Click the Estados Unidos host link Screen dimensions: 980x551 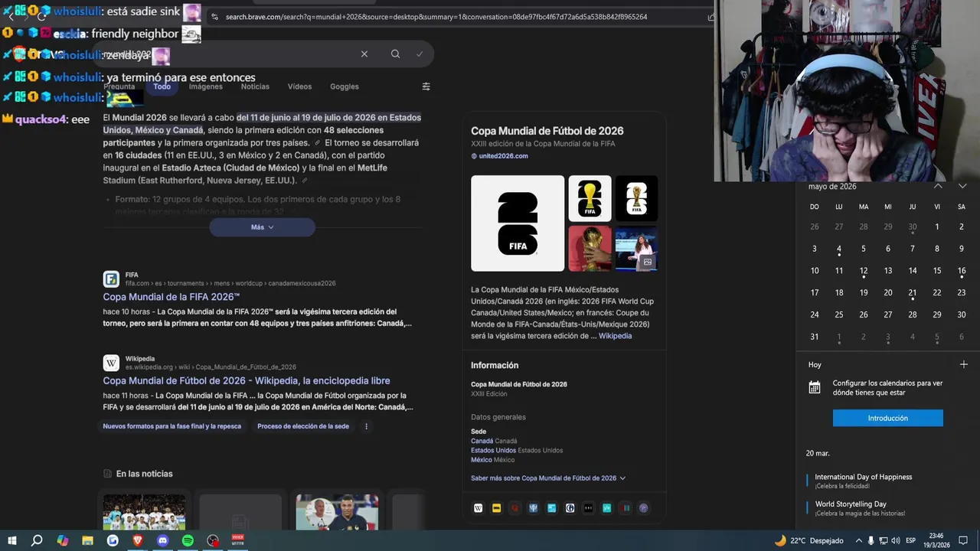493,451
